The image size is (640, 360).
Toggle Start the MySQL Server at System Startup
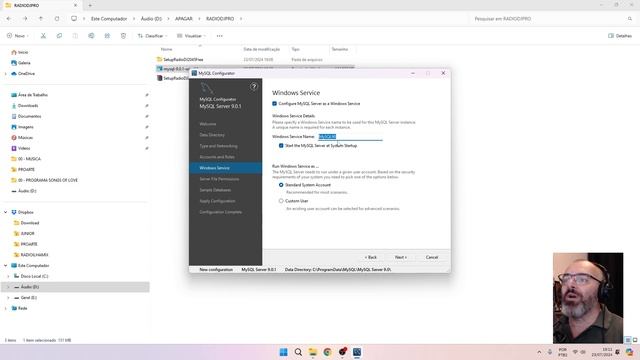pyautogui.click(x=281, y=145)
